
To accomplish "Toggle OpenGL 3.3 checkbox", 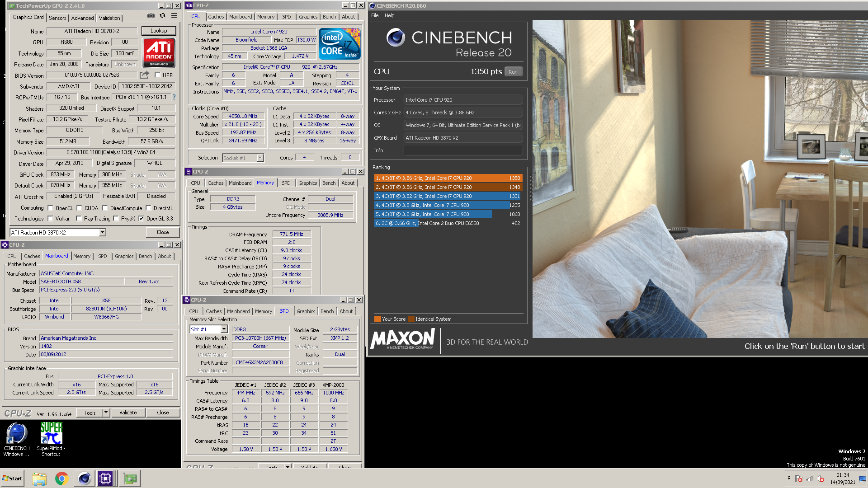I will [141, 219].
